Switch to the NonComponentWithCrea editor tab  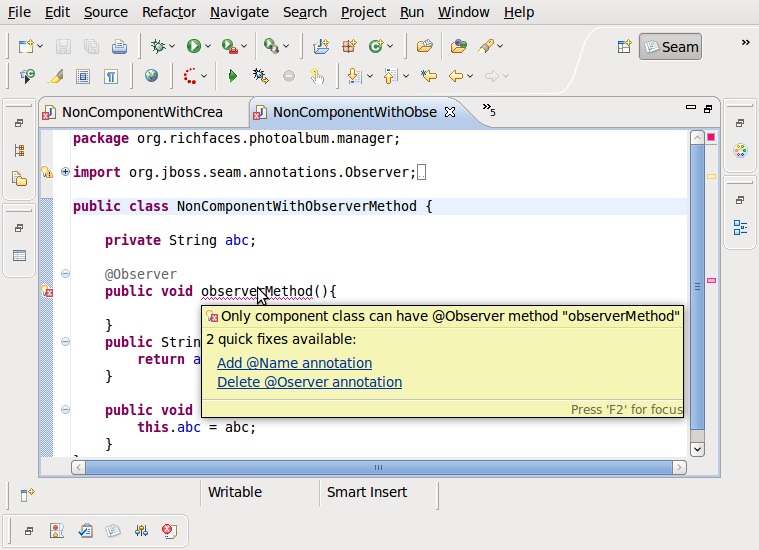(x=141, y=112)
